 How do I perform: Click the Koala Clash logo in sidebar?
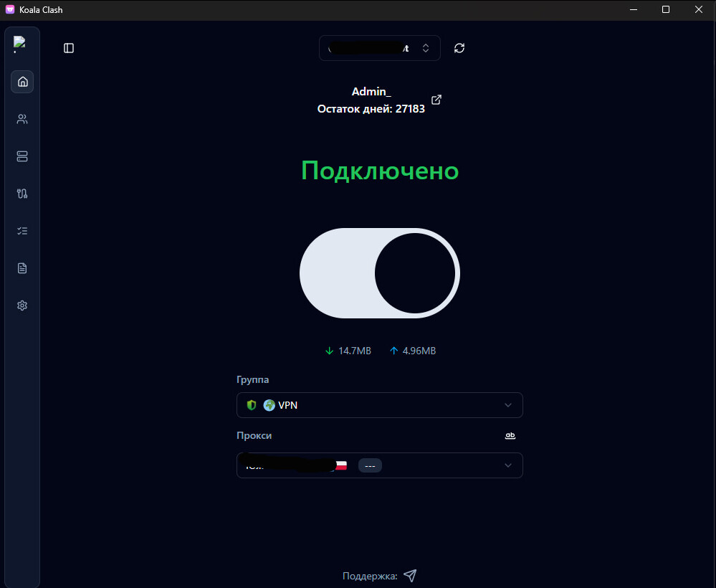[x=19, y=44]
